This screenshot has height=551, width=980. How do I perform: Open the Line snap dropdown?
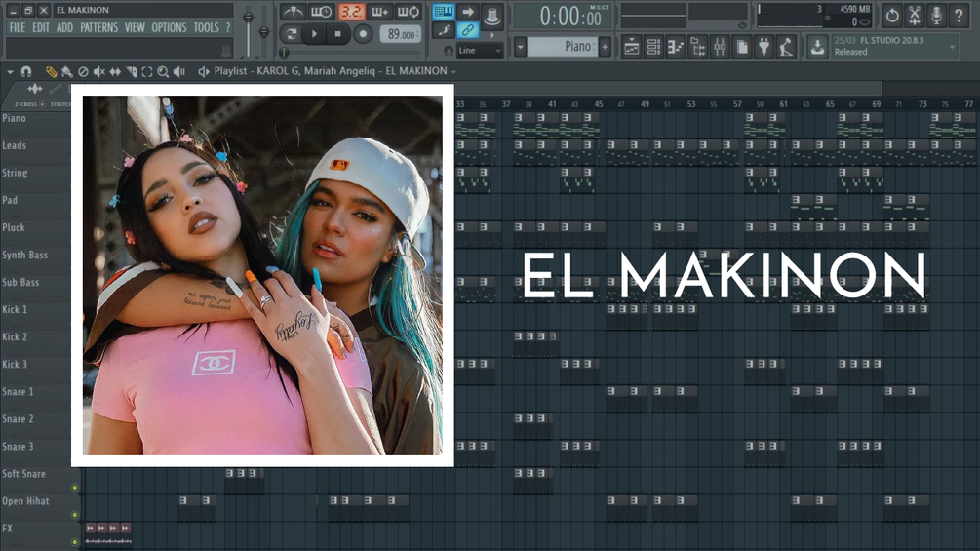point(480,51)
